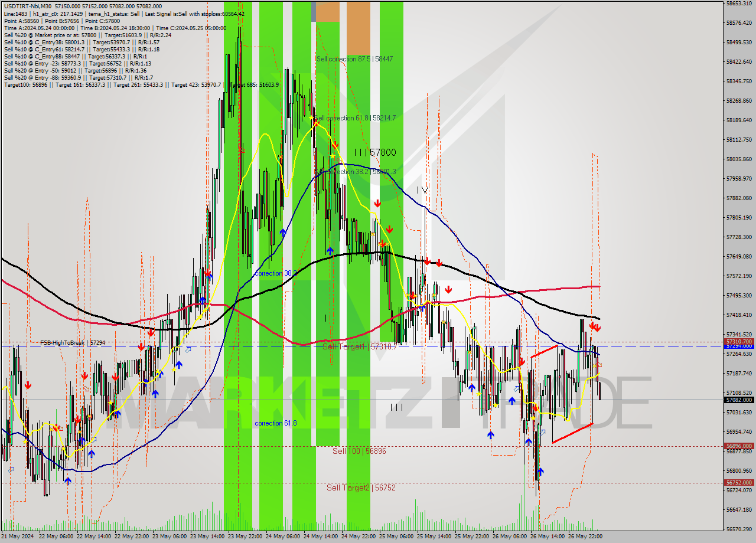Click the 'Sell 100 | 56896' label
The image size is (756, 543).
coord(359,451)
